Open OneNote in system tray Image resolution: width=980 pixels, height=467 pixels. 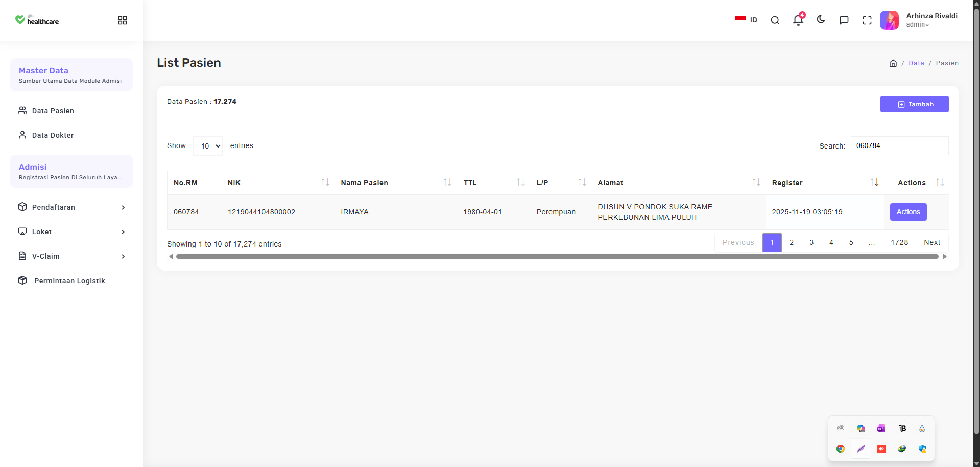coord(881,428)
